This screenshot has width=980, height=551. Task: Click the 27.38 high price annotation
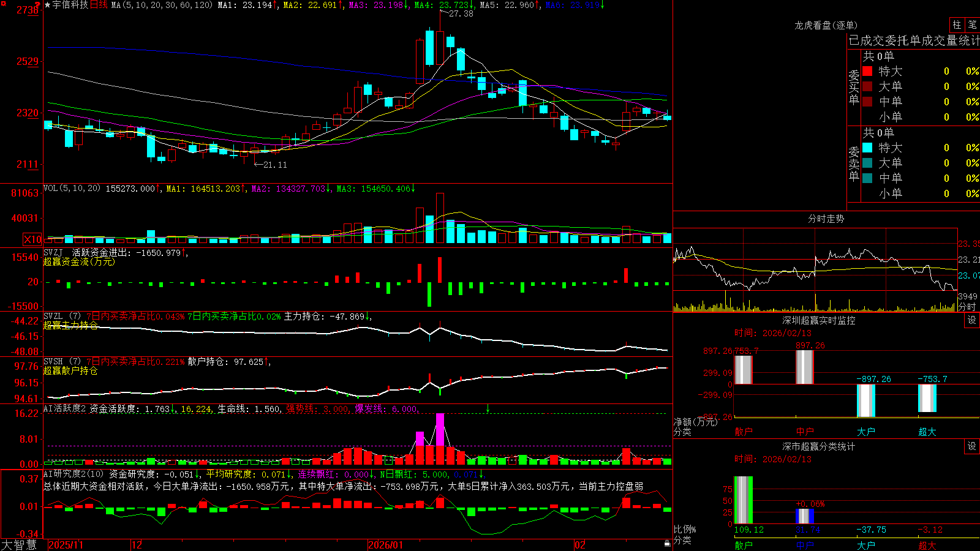click(x=461, y=13)
